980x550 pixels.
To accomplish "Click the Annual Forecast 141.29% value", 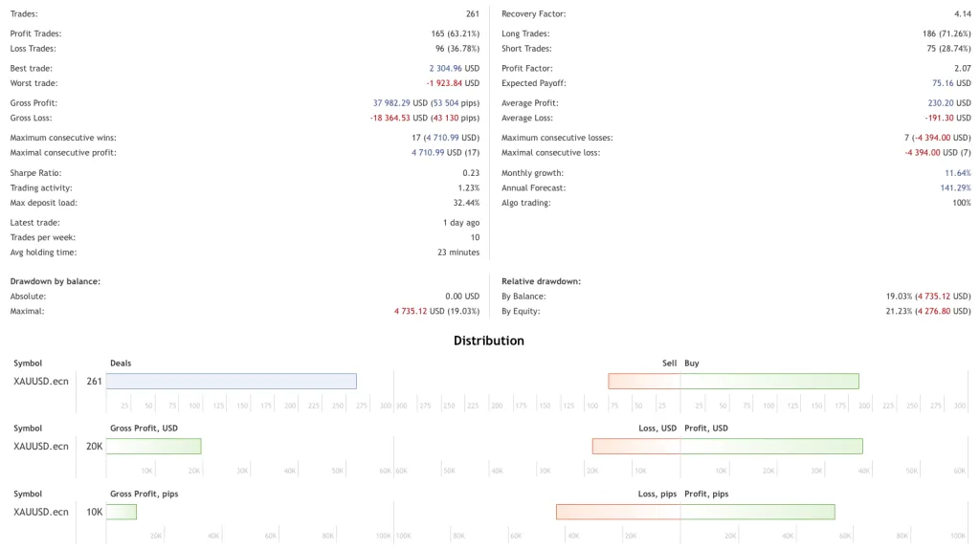I will [954, 187].
